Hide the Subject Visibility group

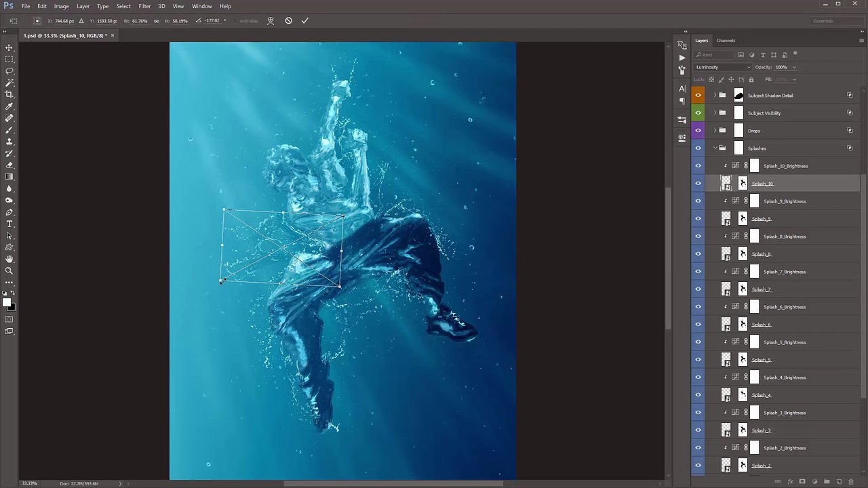click(698, 113)
